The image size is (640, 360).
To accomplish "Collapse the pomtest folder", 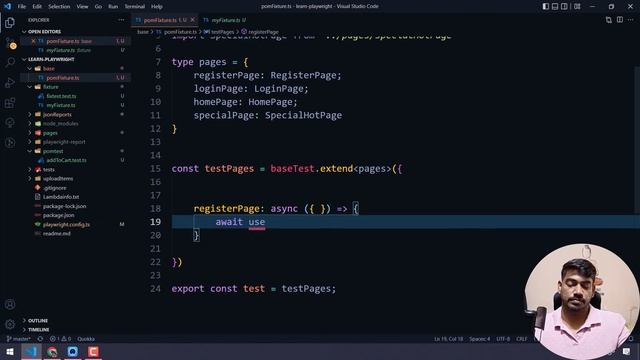I will (x=53, y=151).
